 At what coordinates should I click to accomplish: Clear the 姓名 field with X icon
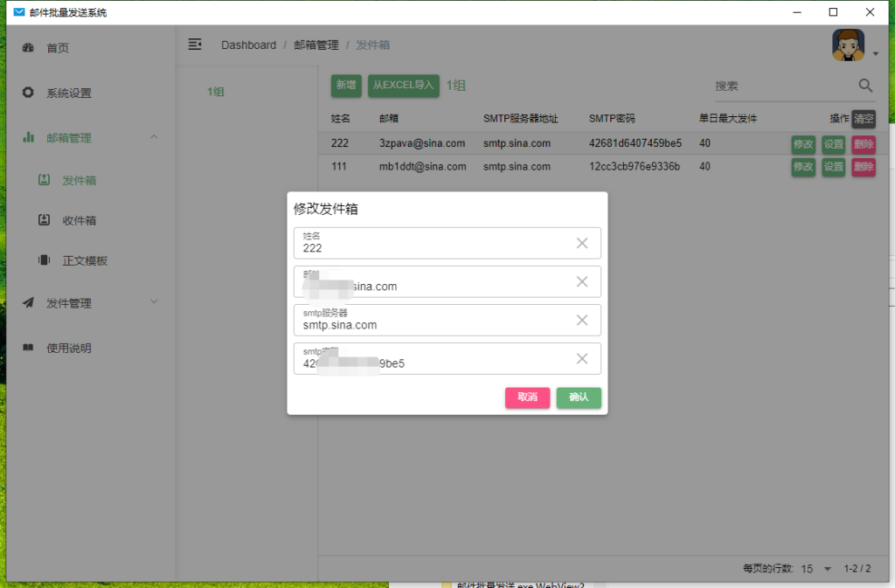582,243
